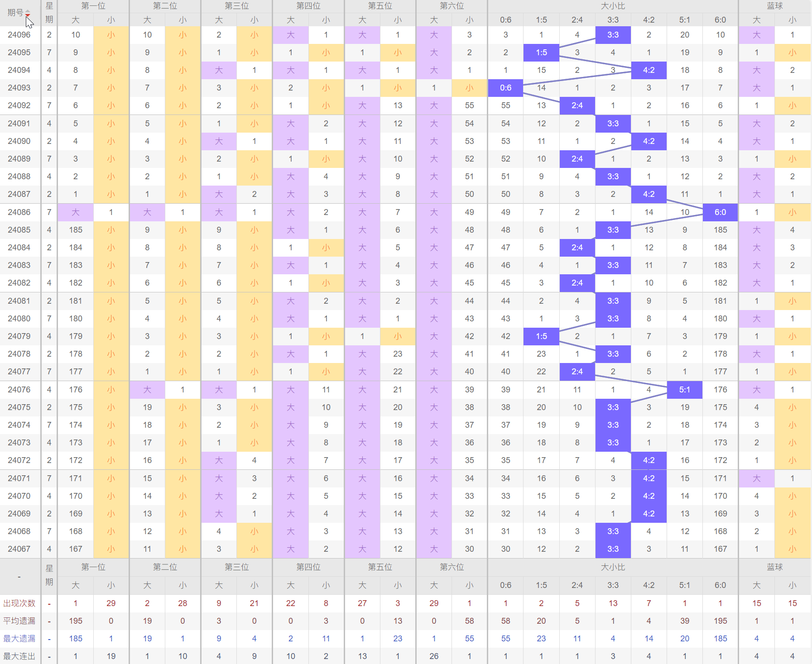Click 第一位 大 cell in row 24086

76,212
